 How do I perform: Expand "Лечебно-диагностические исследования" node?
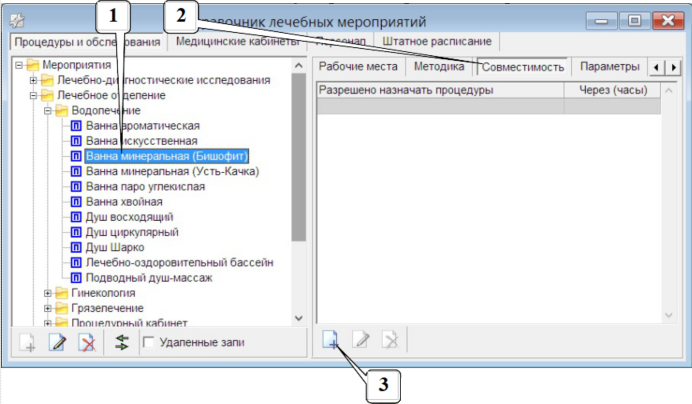tap(32, 80)
